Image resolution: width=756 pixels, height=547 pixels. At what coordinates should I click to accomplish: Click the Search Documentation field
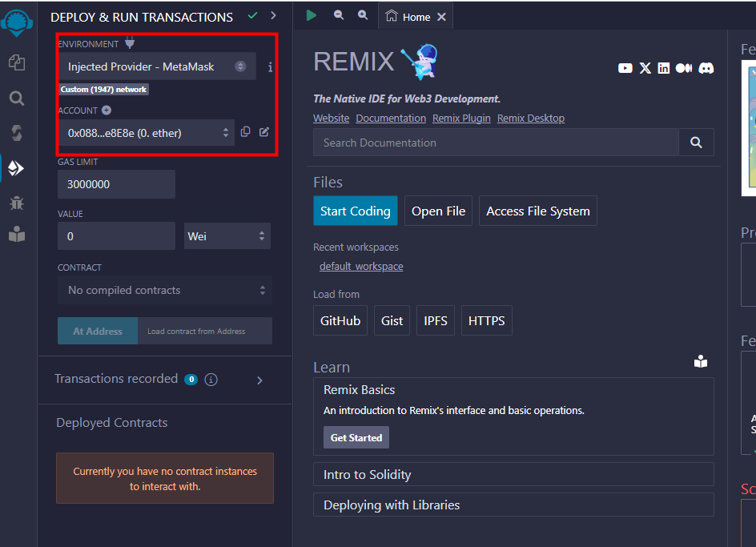pos(496,143)
